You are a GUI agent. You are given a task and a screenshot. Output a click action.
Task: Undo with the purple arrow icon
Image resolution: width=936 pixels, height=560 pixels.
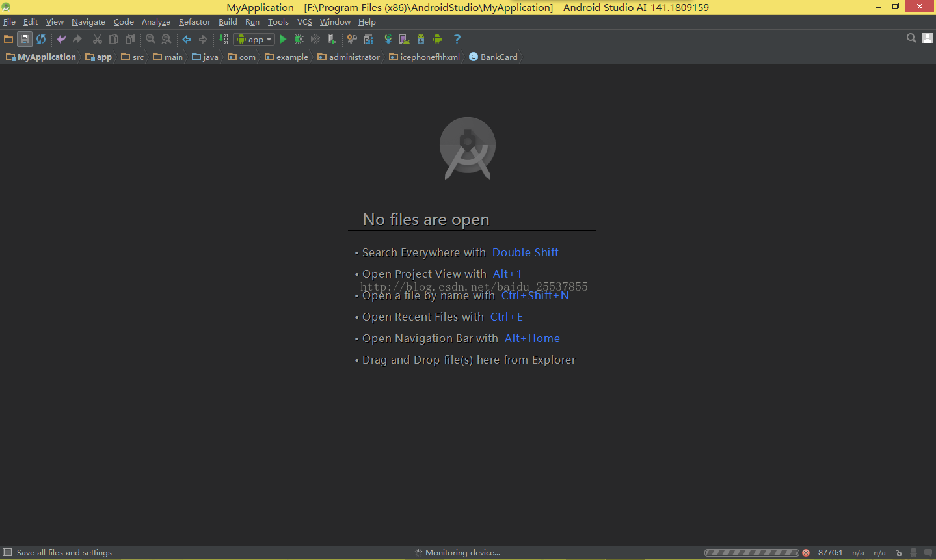coord(61,39)
